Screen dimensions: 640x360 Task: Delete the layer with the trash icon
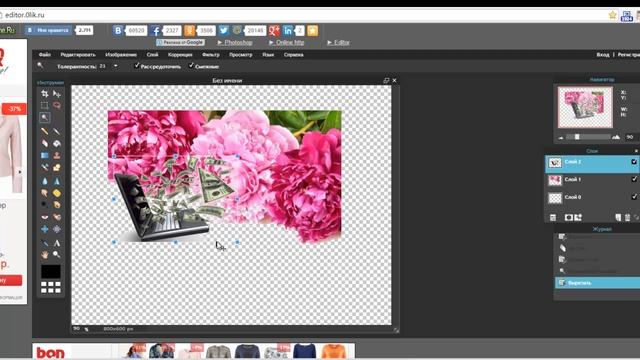coord(627,218)
